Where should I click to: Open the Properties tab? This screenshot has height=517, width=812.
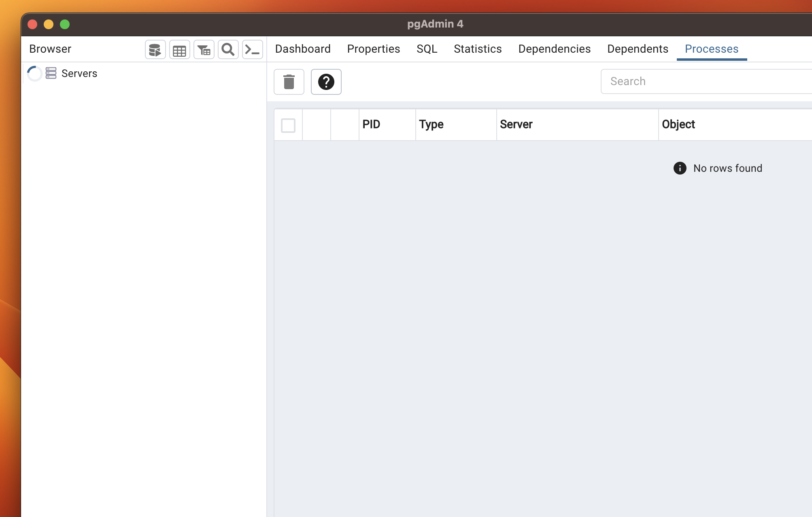point(373,49)
